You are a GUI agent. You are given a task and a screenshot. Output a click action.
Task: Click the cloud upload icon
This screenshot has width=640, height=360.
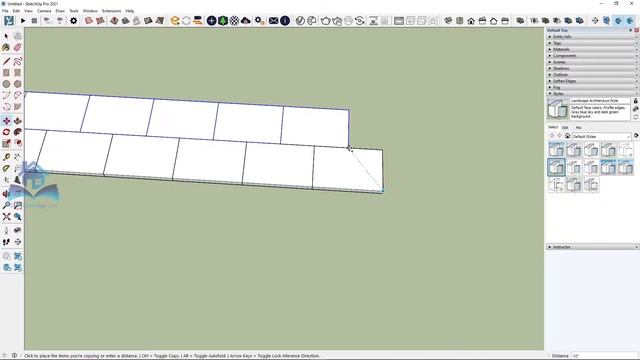point(246,20)
